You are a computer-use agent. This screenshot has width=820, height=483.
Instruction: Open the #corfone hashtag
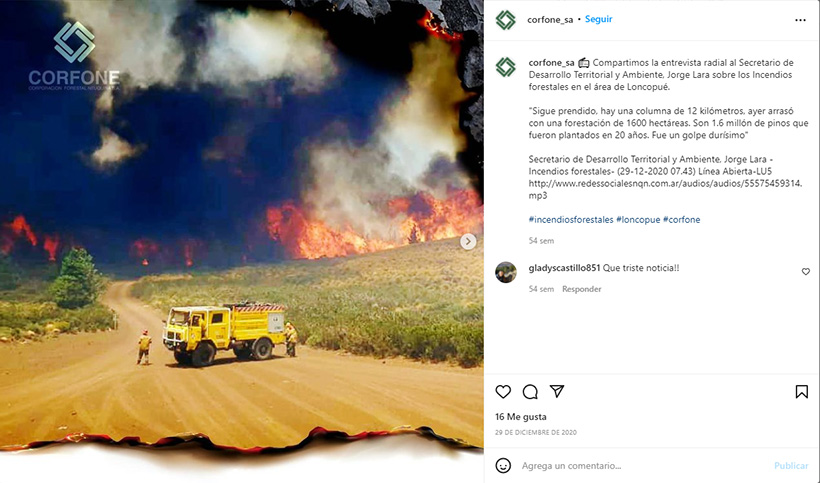pos(681,220)
